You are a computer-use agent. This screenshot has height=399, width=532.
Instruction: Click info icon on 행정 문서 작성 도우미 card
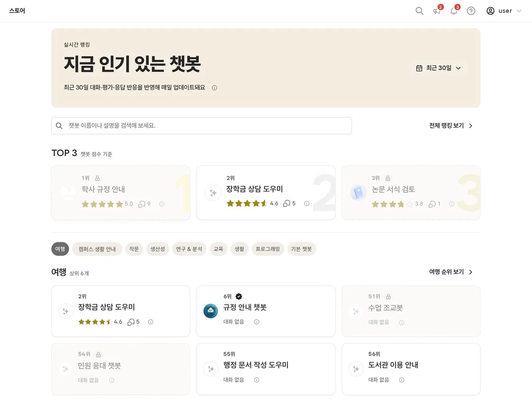click(257, 380)
